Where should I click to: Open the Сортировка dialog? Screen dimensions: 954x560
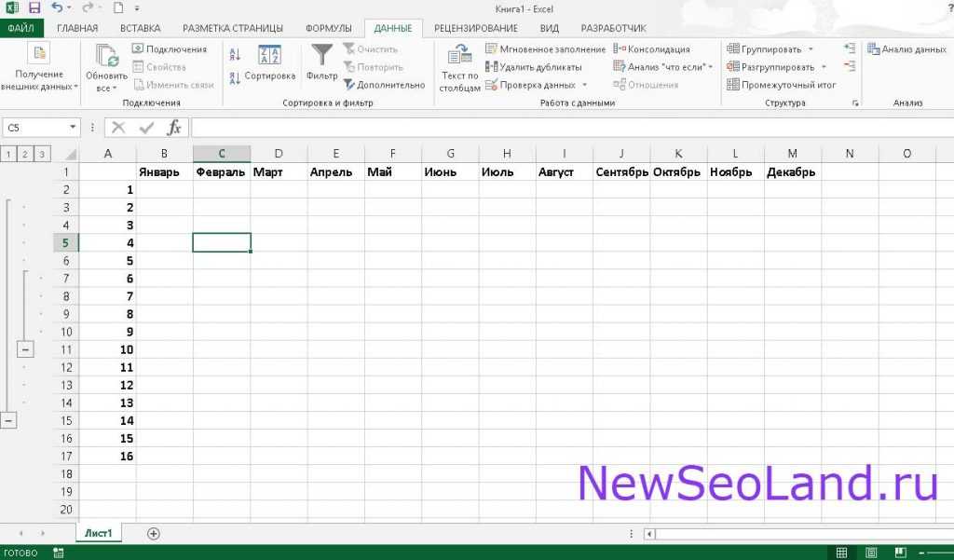(269, 63)
